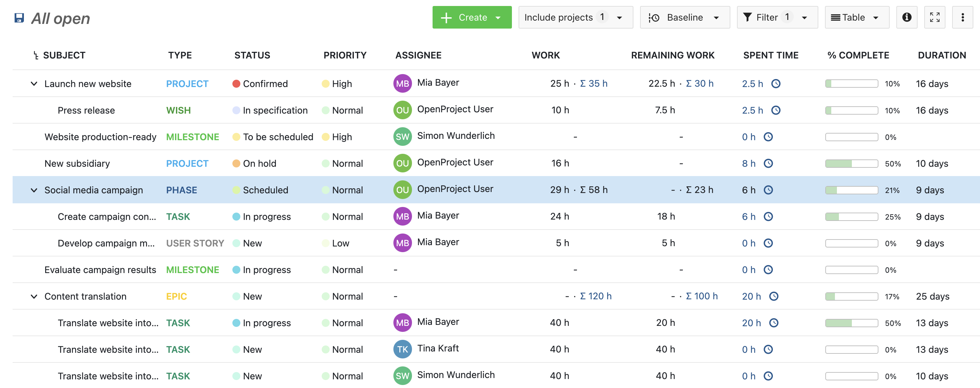The image size is (980, 388).
Task: Open Baseline dropdown
Action: click(x=685, y=17)
